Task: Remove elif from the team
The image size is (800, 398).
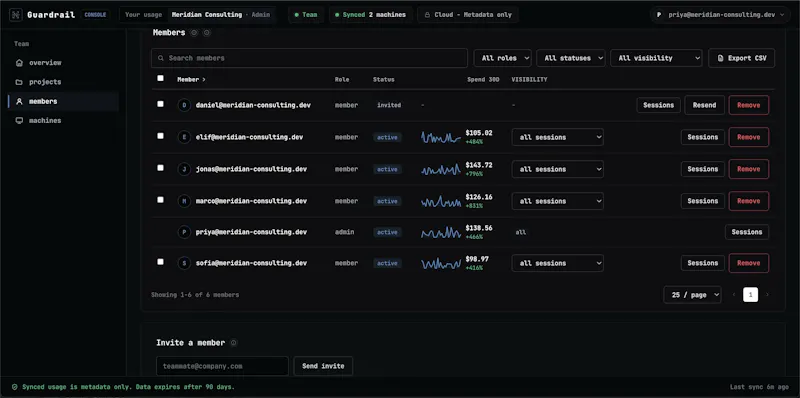Action: click(x=748, y=137)
